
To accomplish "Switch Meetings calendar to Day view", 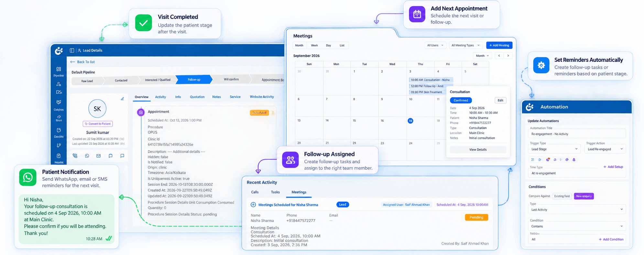I will click(328, 46).
